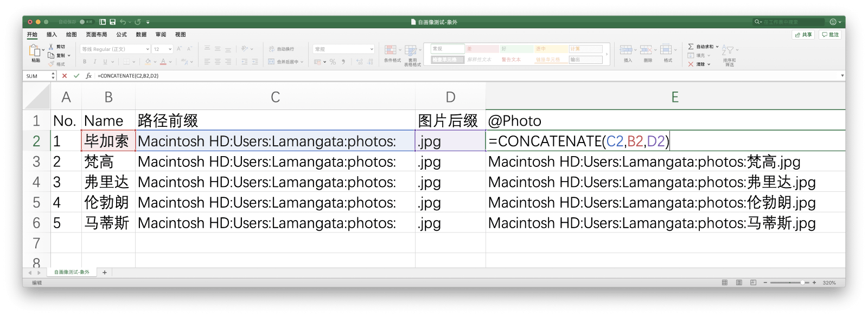Open the font name dropdown
The height and width of the screenshot is (316, 868).
click(148, 49)
